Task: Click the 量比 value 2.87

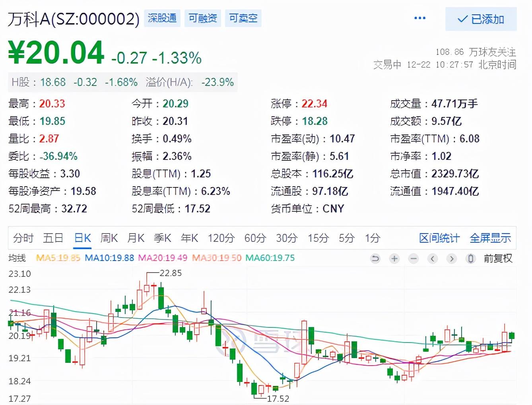Action: [x=49, y=139]
